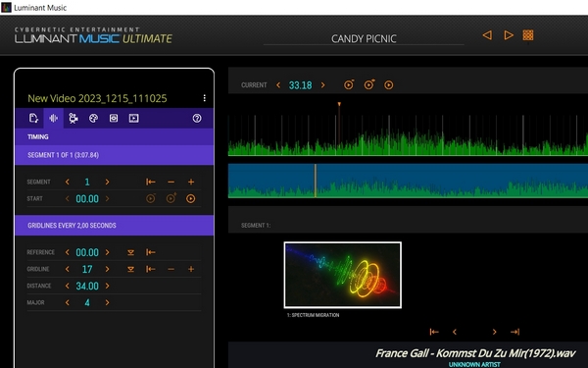Click New Video 2023_1215_111025 title
Screen dimensions: 588x368
tap(97, 98)
